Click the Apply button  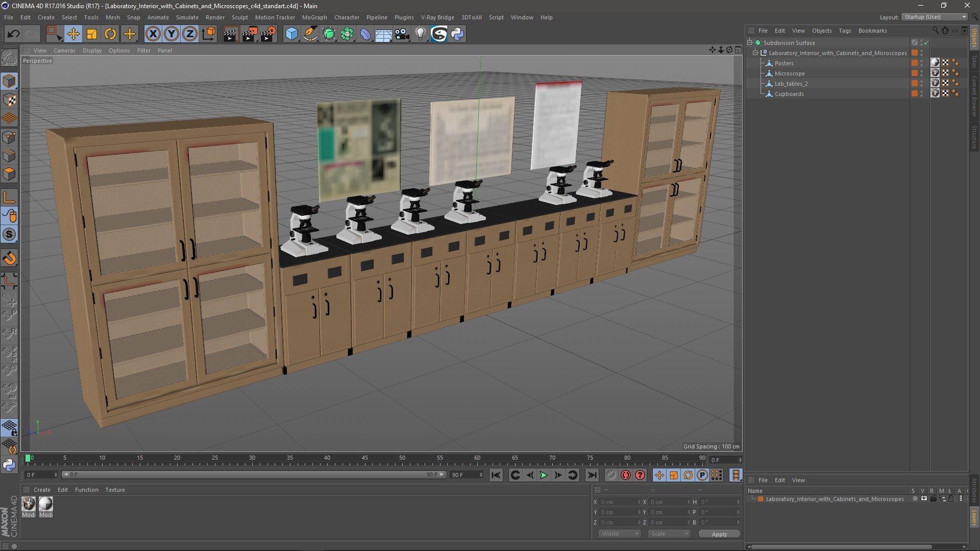click(x=719, y=534)
